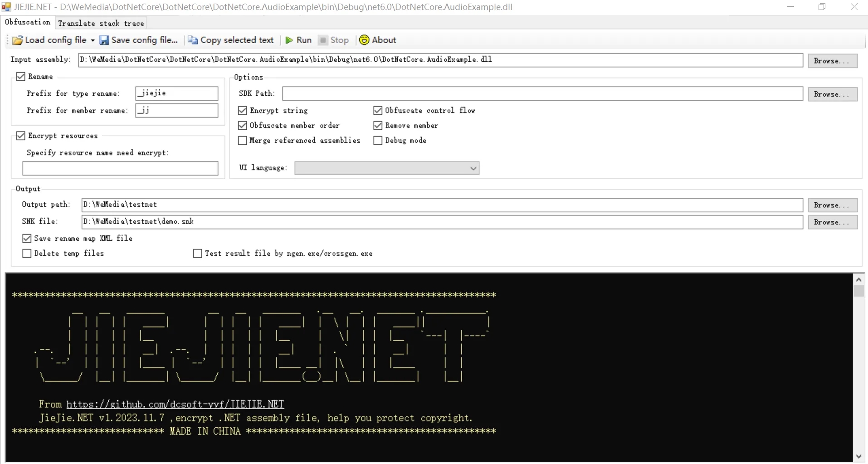
Task: Expand the Load config file dropdown arrow
Action: click(x=92, y=40)
